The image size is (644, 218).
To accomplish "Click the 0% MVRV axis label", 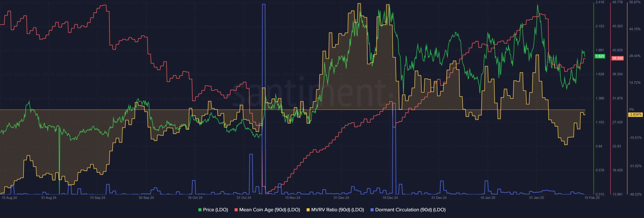I will 631,109.
